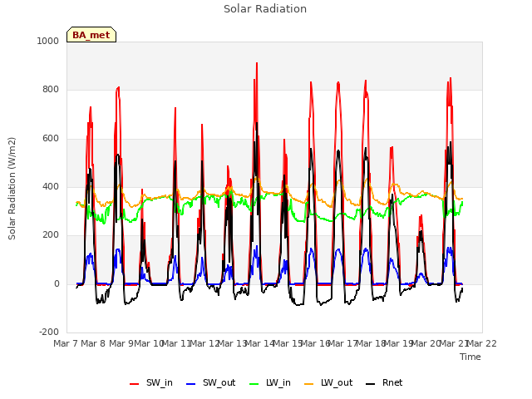Select the Solar Radiation chart title
The image size is (532, 399).
pyautogui.click(x=265, y=9)
